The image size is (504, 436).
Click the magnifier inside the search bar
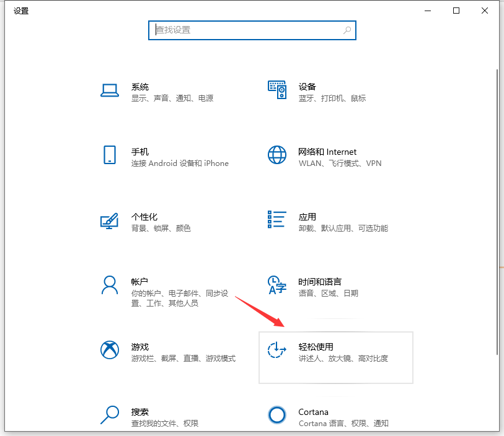click(347, 30)
